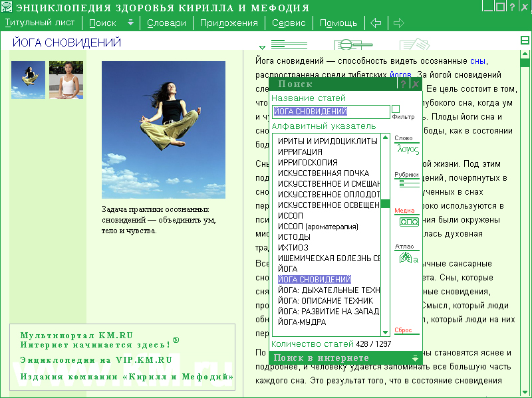Click the Сброс reset button

point(404,330)
